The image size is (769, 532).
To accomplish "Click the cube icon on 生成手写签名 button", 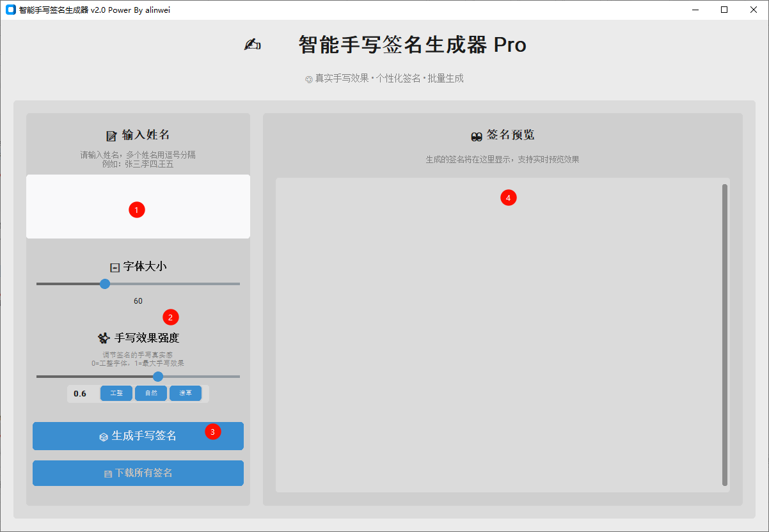I will (104, 437).
